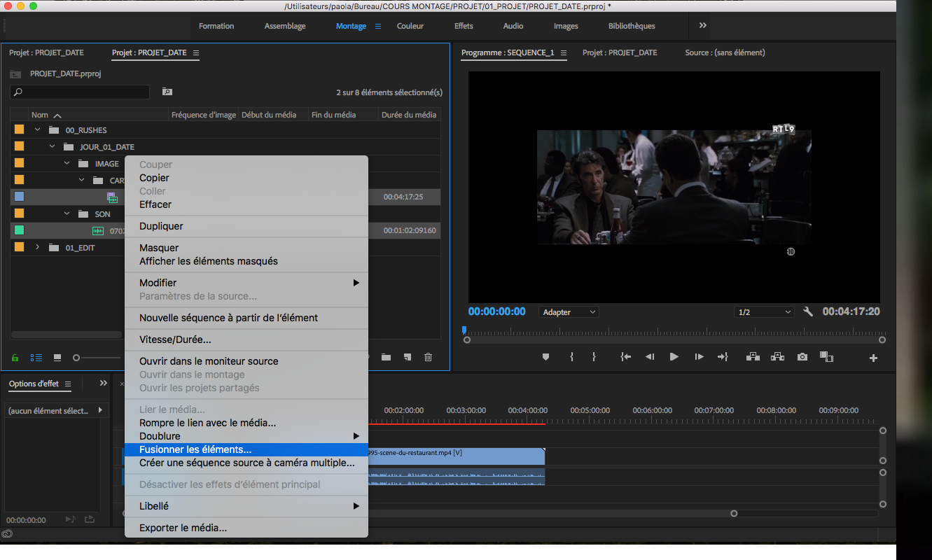Viewport: 932px width, 560px height.
Task: Open the Programme SEQUENCE_1 panel menu icon
Action: tap(564, 52)
